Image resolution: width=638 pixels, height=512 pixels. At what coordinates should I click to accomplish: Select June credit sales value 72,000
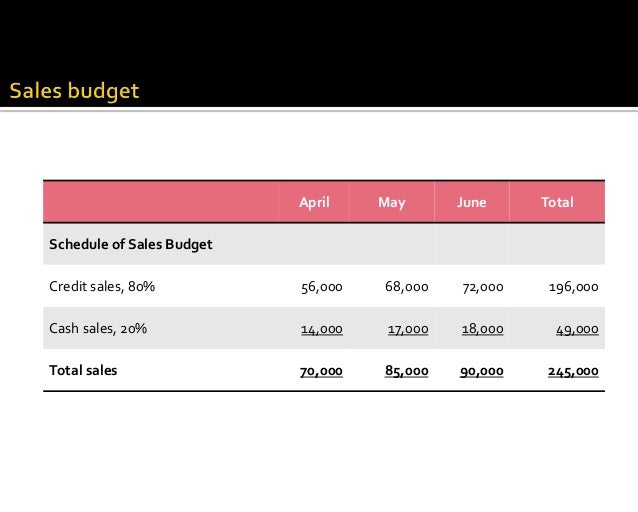483,287
